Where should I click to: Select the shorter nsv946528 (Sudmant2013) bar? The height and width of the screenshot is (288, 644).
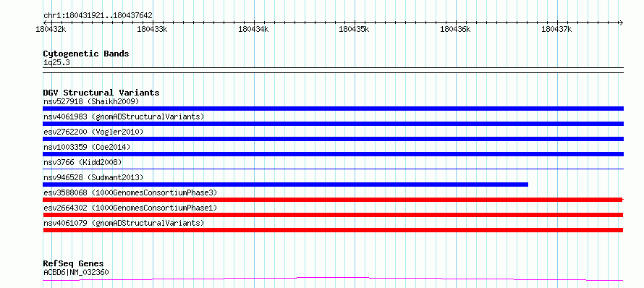[x=285, y=185]
